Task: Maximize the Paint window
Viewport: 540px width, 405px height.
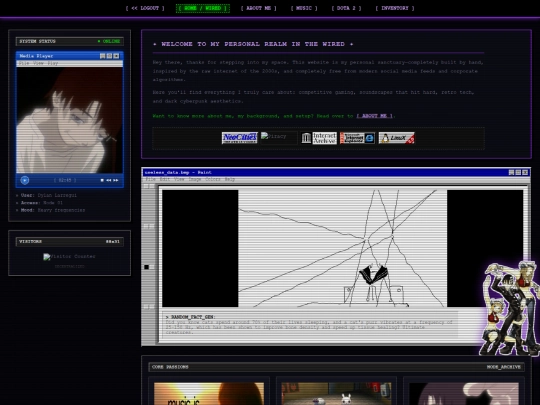Action: (518, 172)
